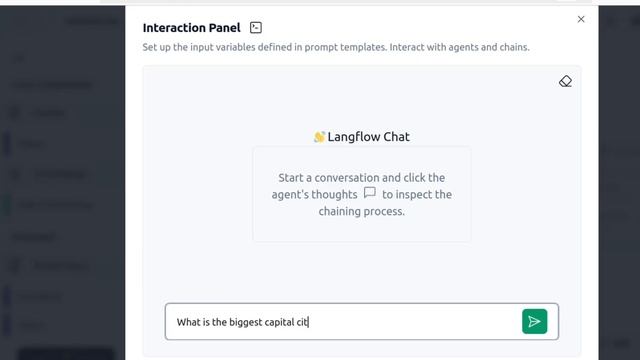Click the empty chat area above the input

(362, 269)
